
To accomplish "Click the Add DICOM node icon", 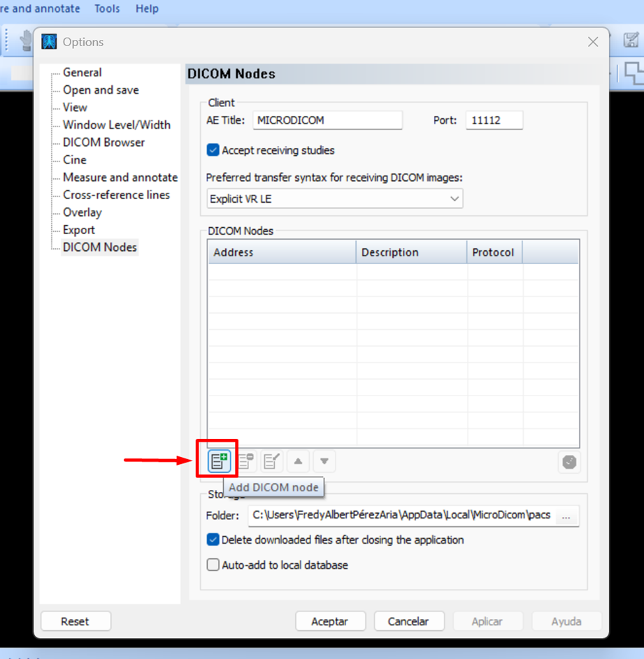I will (219, 461).
